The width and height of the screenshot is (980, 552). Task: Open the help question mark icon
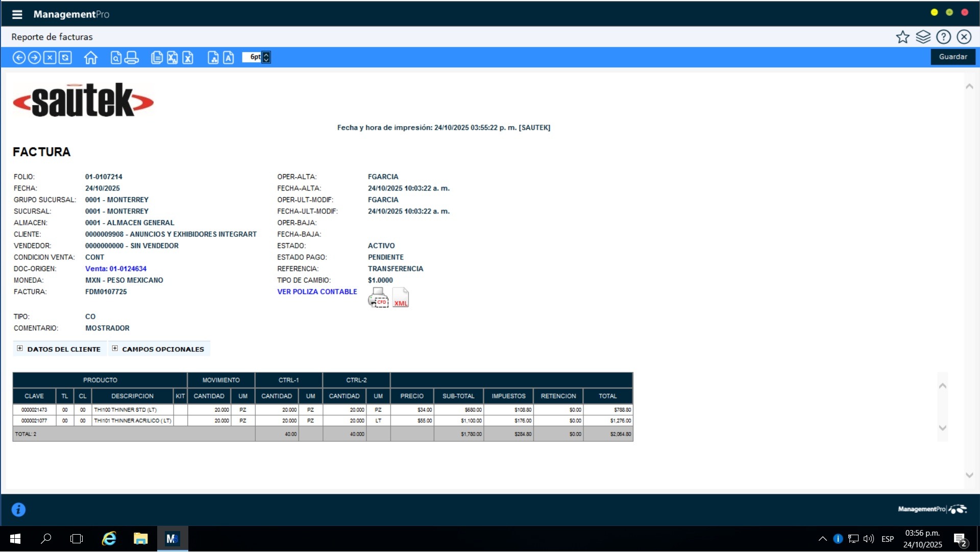[943, 37]
